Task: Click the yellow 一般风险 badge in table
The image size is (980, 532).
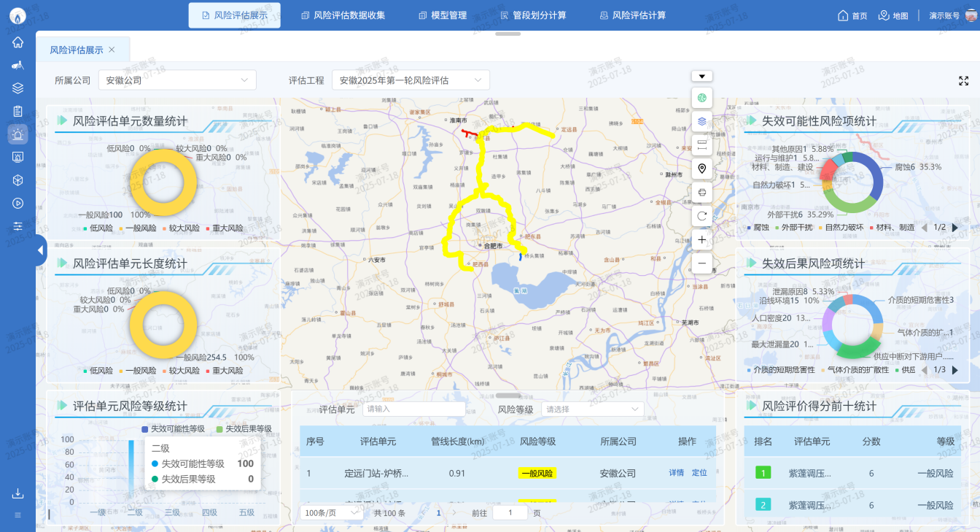Action: [537, 473]
